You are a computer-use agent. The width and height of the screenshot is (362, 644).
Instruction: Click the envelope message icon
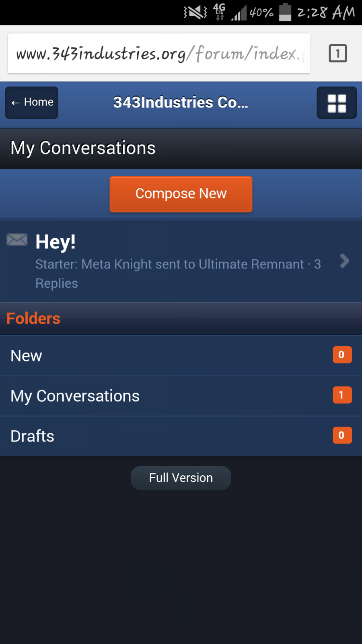pyautogui.click(x=17, y=240)
